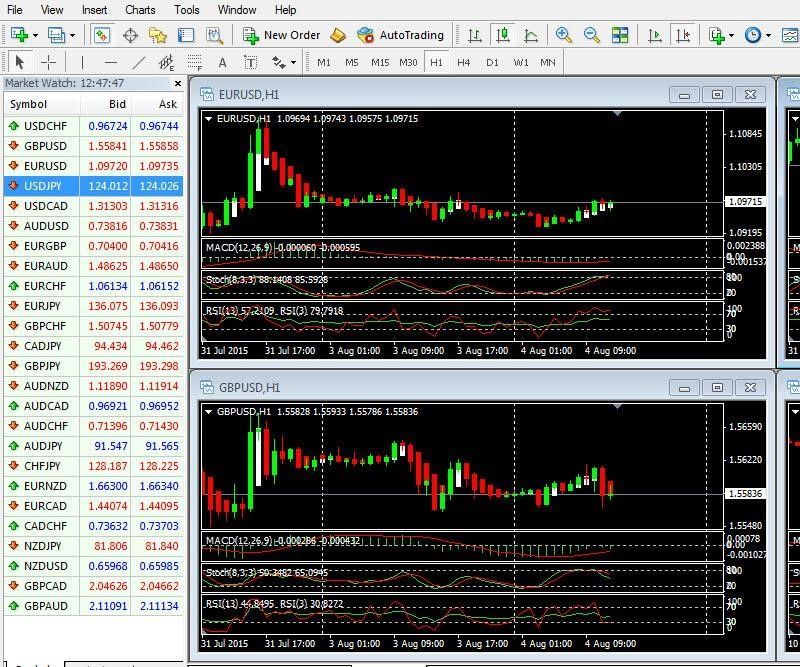Expand the EURUSD chart symbol dropdown
Viewport: 800px width, 667px height.
click(208, 118)
